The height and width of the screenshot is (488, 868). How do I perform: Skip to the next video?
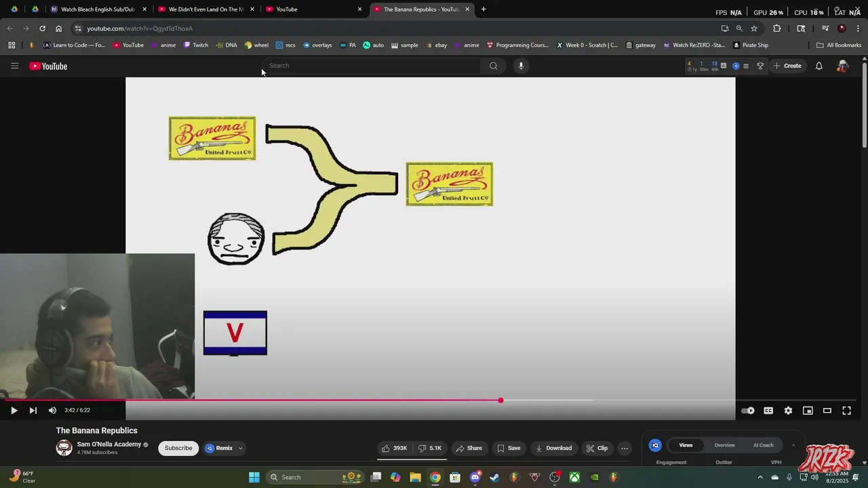pyautogui.click(x=33, y=410)
